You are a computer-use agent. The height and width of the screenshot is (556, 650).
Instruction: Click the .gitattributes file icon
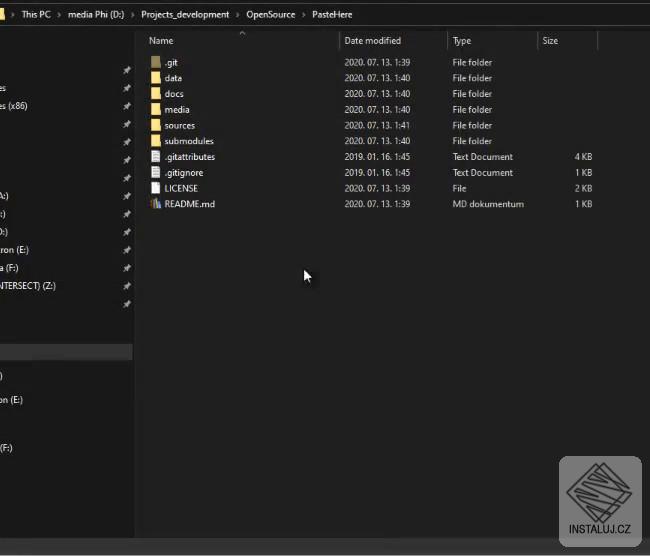click(x=156, y=157)
